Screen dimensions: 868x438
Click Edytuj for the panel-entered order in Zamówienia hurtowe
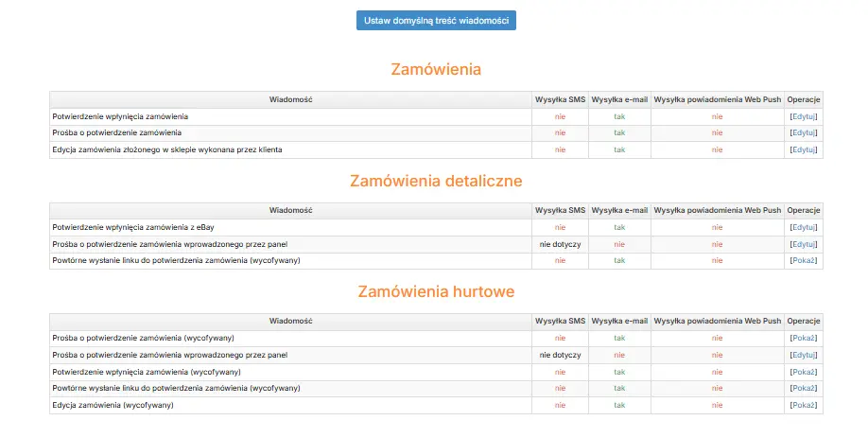[804, 355]
